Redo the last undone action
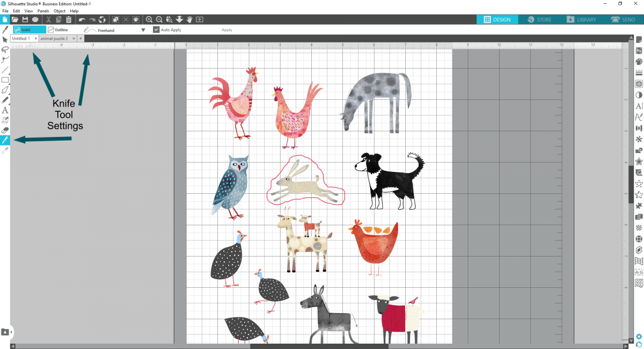The width and height of the screenshot is (644, 349). [x=92, y=19]
